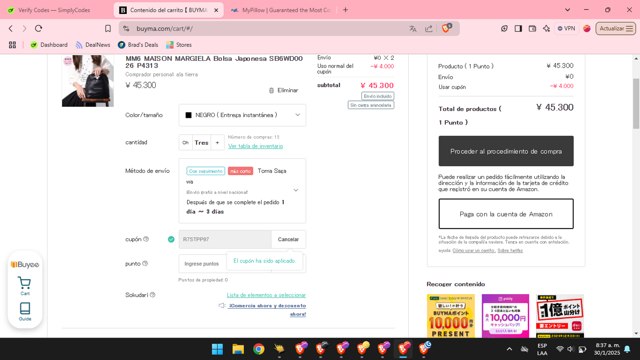
Task: Open the tab search dropdown arrow
Action: [x=567, y=10]
